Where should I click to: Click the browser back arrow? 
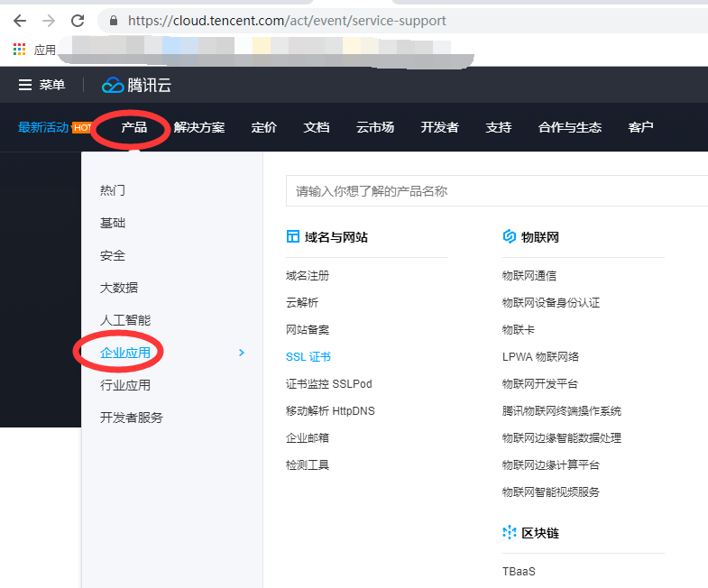coord(20,21)
